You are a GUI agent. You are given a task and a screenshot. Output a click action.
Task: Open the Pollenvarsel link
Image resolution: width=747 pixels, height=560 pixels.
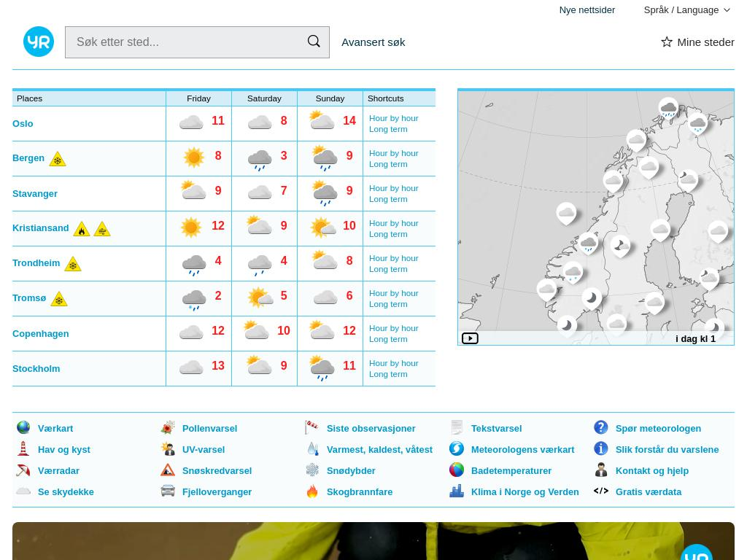coord(209,428)
